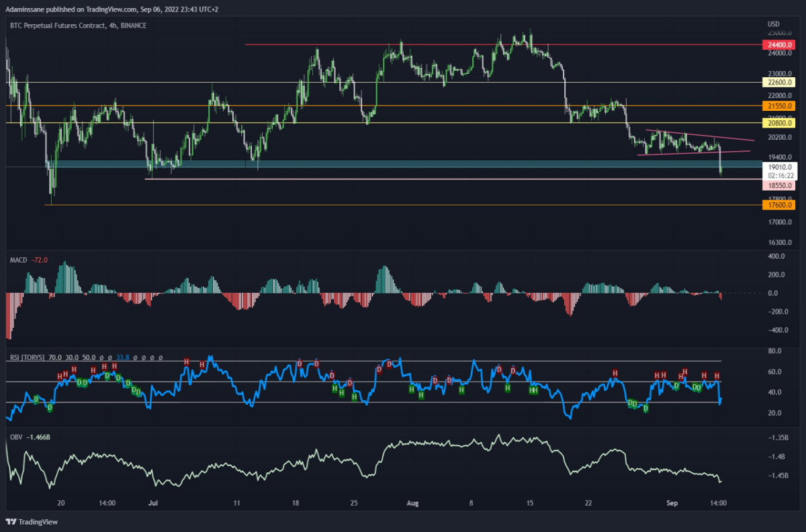Open the MACD indicator label
806x532 pixels.
18,259
